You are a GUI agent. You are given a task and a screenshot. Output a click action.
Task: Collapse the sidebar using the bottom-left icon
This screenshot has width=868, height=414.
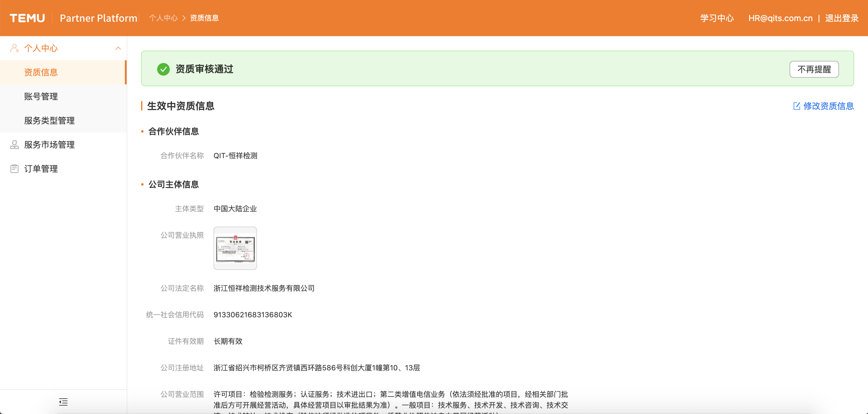click(x=63, y=402)
